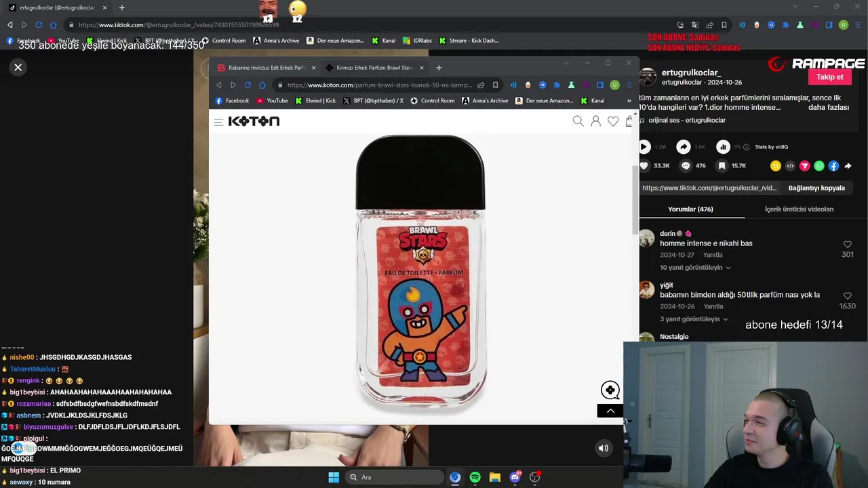Close the ertugrulkoclar TikTok browser tab
868x488 pixels.
[x=104, y=8]
